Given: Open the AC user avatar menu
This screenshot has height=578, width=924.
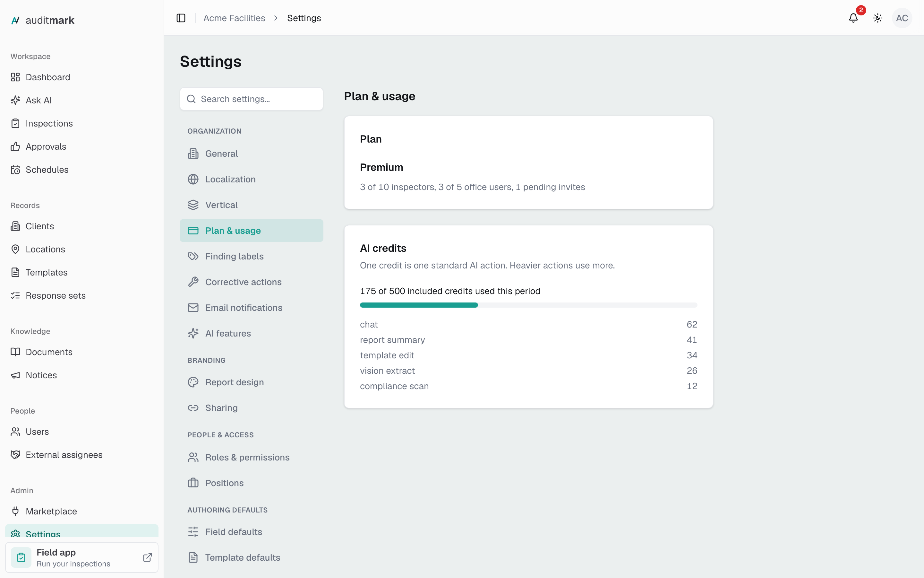Looking at the screenshot, I should tap(902, 18).
